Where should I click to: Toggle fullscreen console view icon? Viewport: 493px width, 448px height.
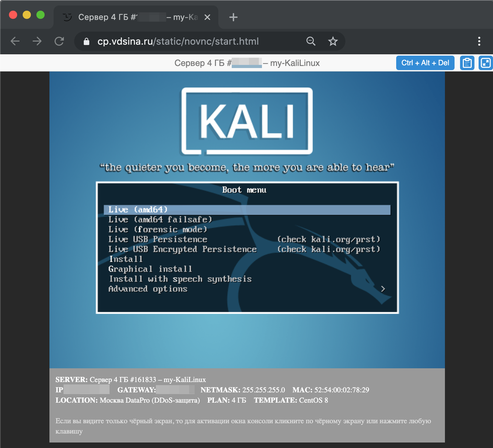pyautogui.click(x=486, y=63)
